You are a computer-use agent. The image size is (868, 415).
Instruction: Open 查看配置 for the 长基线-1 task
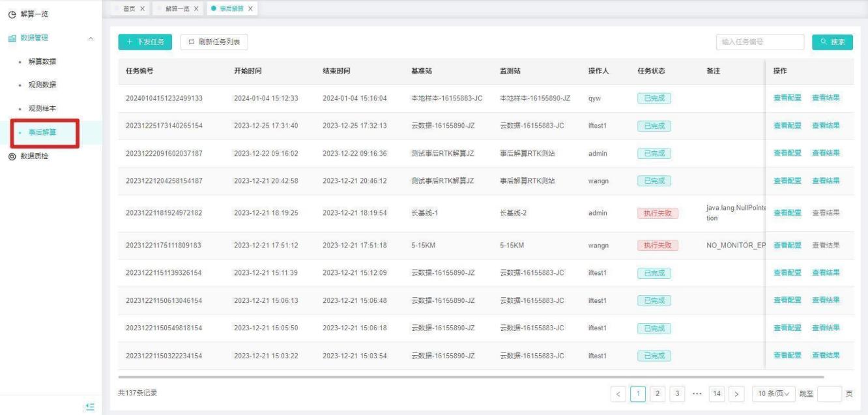787,213
